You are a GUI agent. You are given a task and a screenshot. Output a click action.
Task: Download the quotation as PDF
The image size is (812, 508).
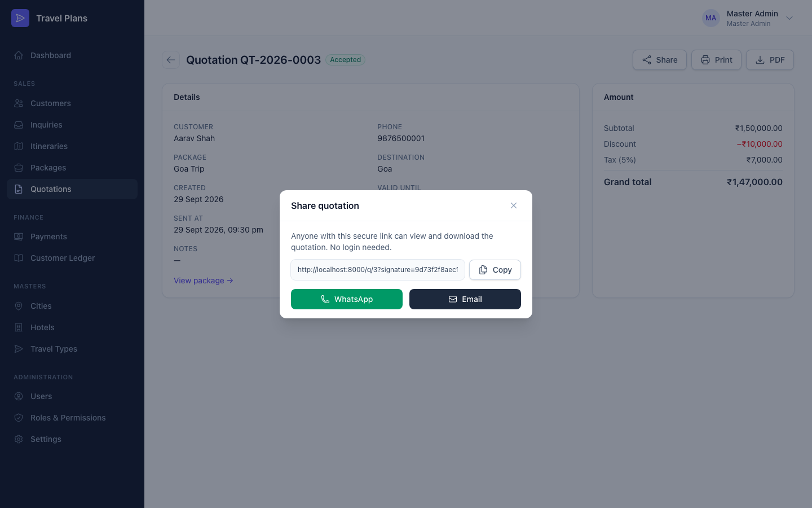(770, 60)
